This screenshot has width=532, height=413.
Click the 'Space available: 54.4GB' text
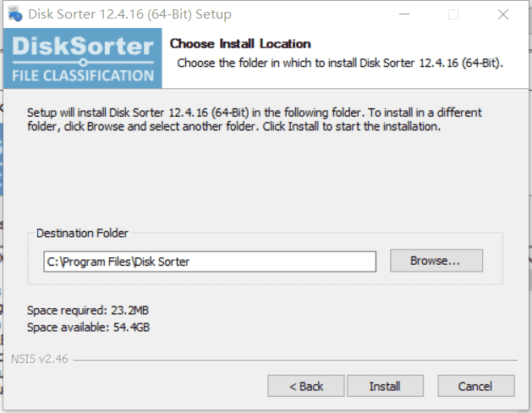[x=88, y=328]
